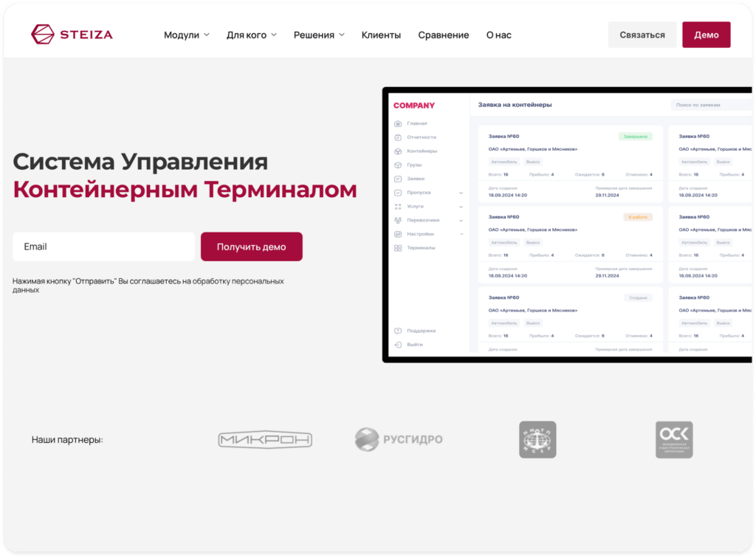Open the Клиенты menu item
Image resolution: width=756 pixels, height=558 pixels.
pyautogui.click(x=381, y=35)
